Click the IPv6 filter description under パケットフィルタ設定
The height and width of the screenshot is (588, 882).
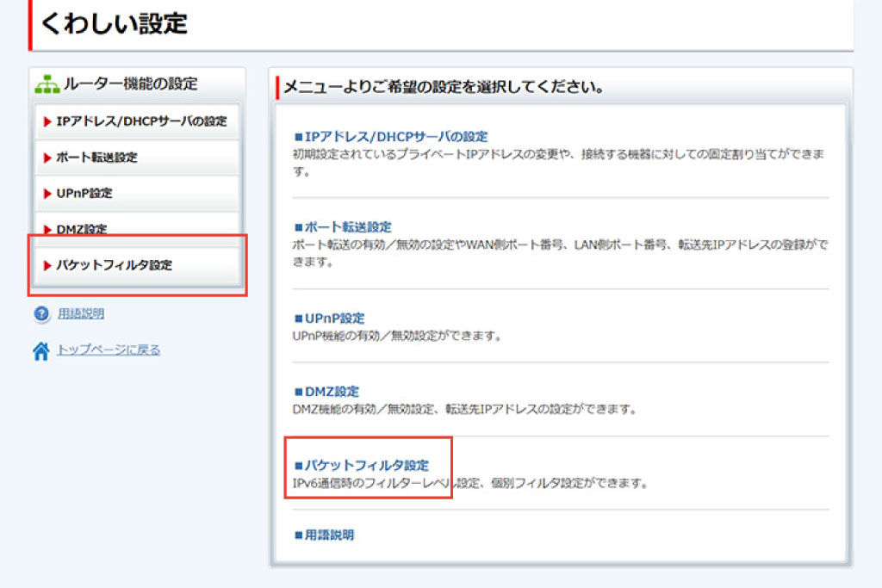click(469, 483)
